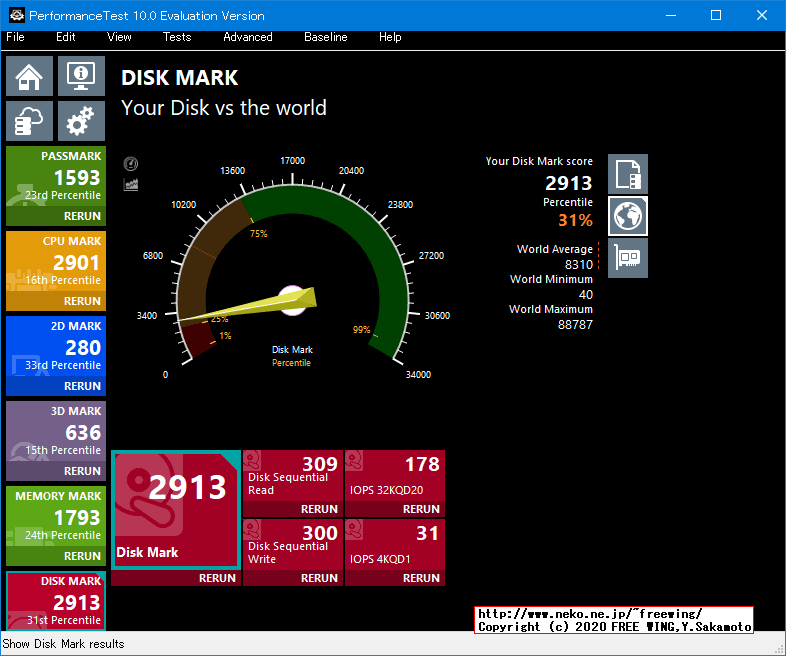The width and height of the screenshot is (786, 656).
Task: Click the Your Disk Mark score 2913
Action: tap(568, 183)
